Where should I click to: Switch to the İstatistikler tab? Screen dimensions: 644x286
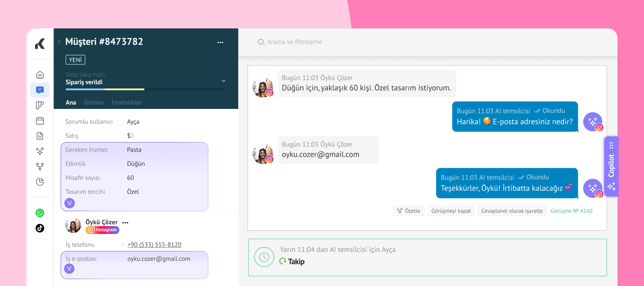tap(126, 102)
